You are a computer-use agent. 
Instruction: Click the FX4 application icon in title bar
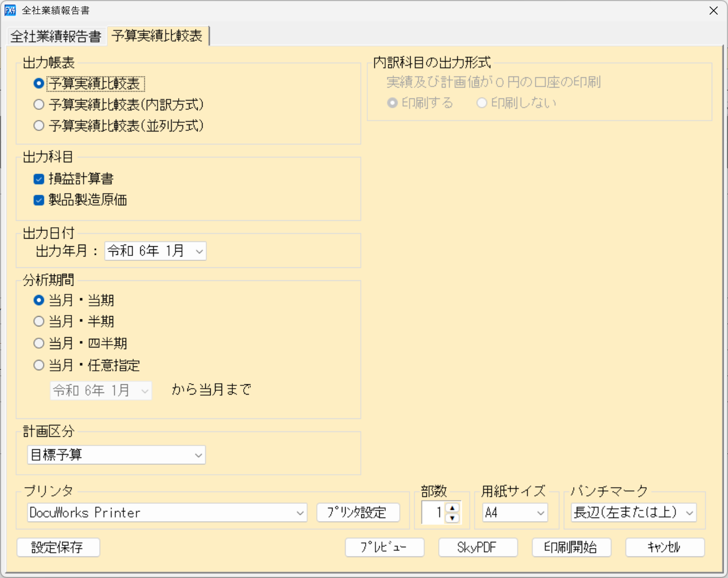(10, 10)
